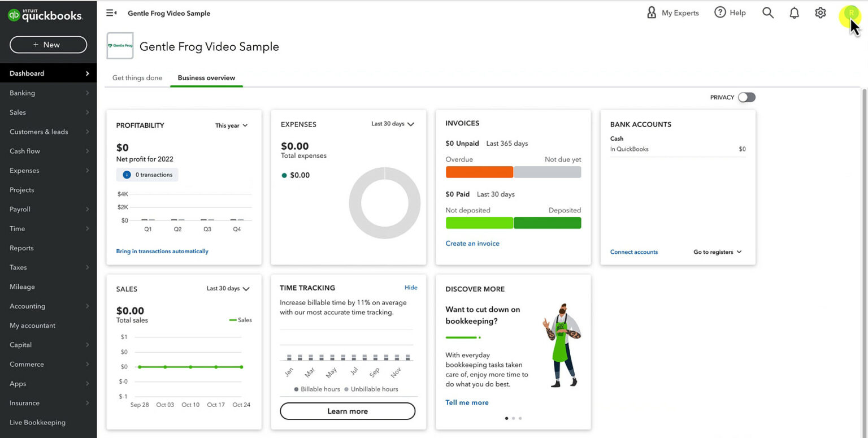Click the dark green Deposited bar

tap(548, 223)
